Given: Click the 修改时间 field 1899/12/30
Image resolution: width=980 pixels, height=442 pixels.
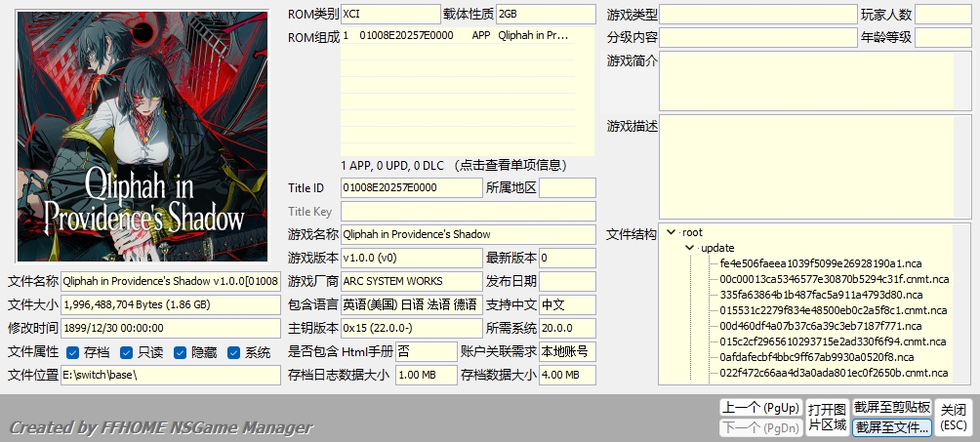Looking at the screenshot, I should coord(171,328).
